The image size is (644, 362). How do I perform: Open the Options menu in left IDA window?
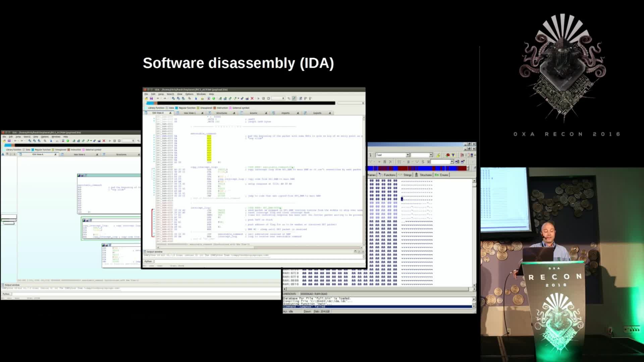point(45,137)
